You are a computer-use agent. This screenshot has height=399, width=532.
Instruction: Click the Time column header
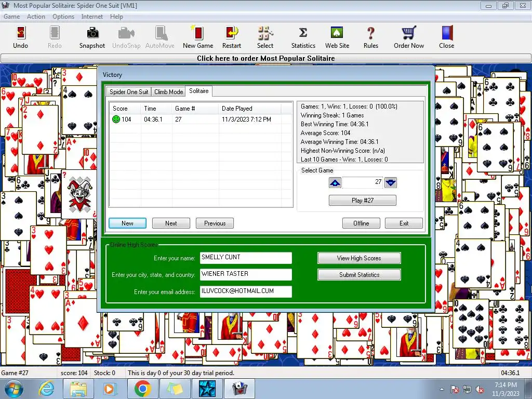click(156, 109)
